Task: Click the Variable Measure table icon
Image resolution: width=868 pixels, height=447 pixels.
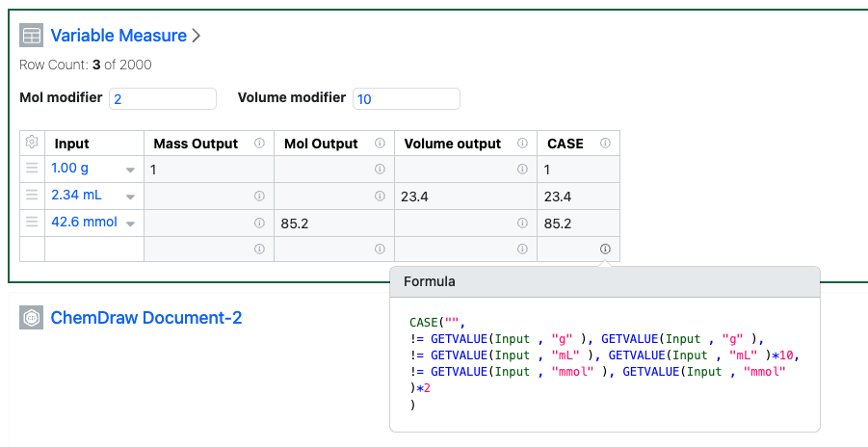Action: pos(32,36)
